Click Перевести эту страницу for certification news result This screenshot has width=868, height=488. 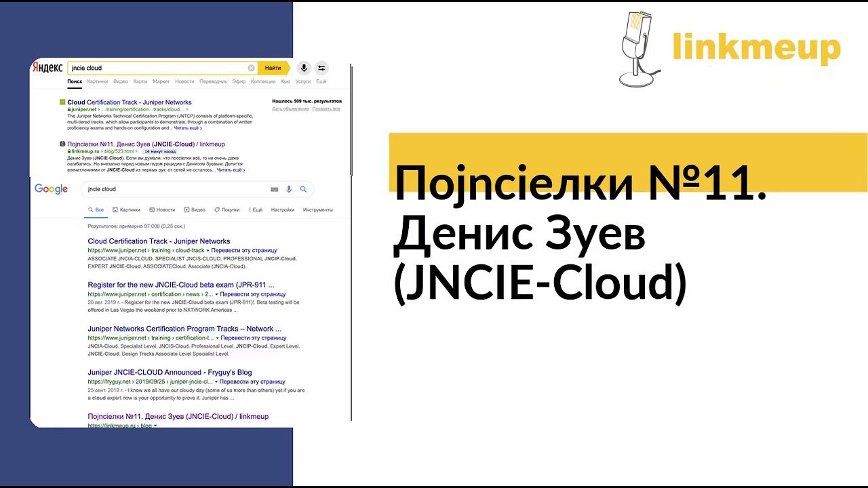pyautogui.click(x=253, y=294)
